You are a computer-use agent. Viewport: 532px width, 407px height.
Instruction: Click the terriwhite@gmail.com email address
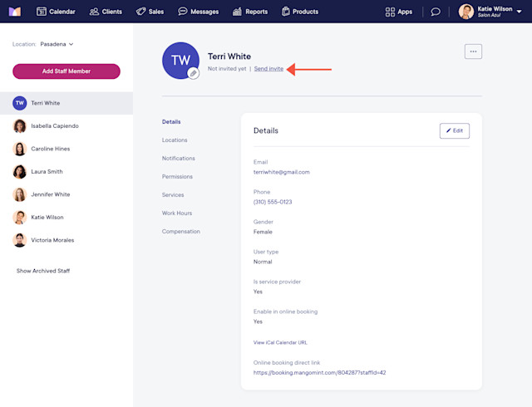point(282,172)
